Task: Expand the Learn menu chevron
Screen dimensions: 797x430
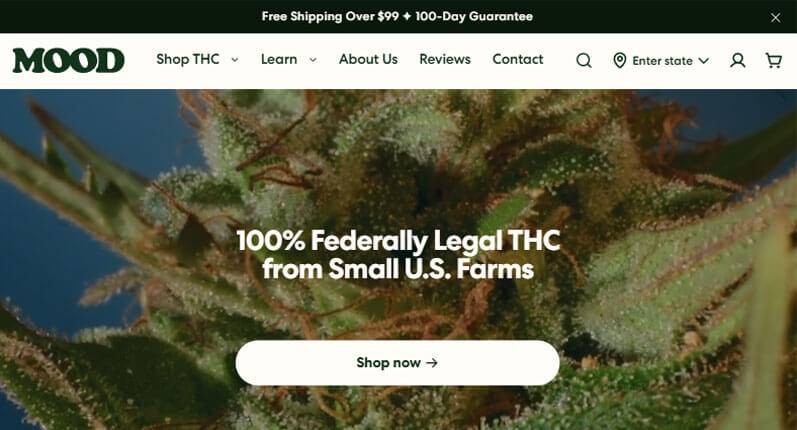Action: click(x=313, y=59)
